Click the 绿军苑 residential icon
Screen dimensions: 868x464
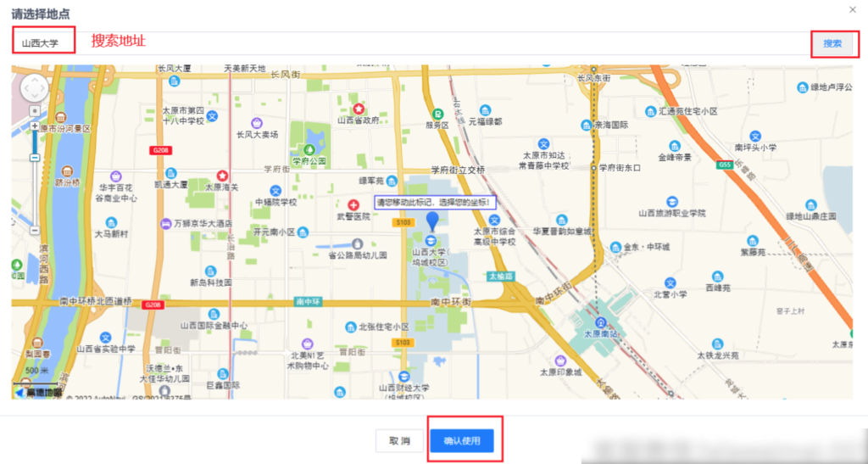pos(392,181)
